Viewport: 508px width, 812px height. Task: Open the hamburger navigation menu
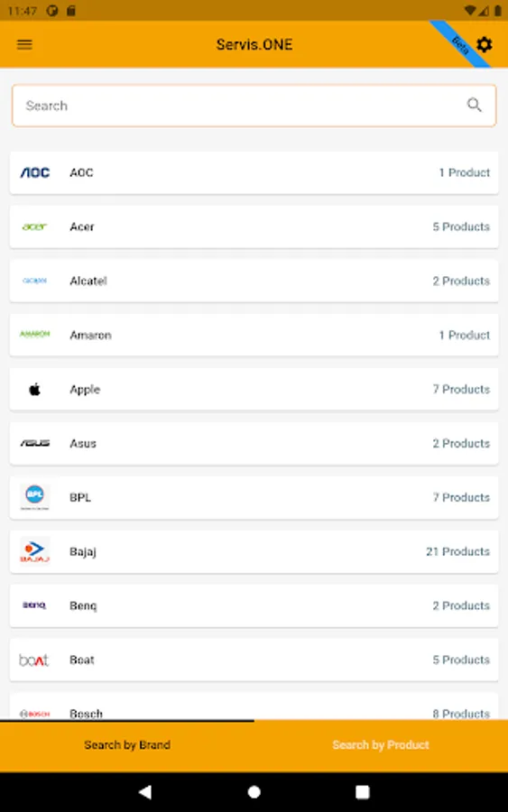click(24, 44)
